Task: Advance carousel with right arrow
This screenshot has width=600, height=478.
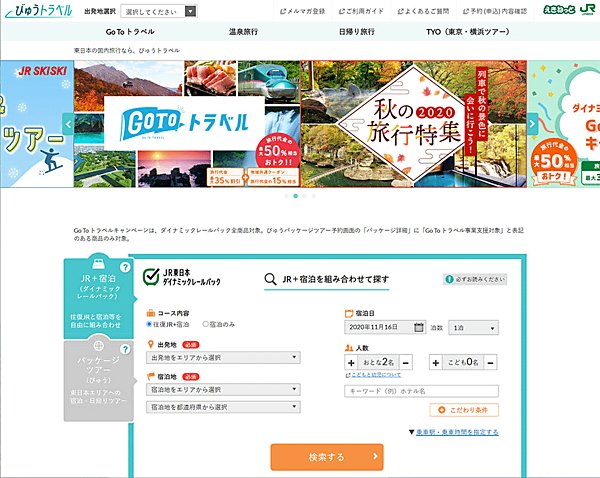Action: [x=532, y=124]
